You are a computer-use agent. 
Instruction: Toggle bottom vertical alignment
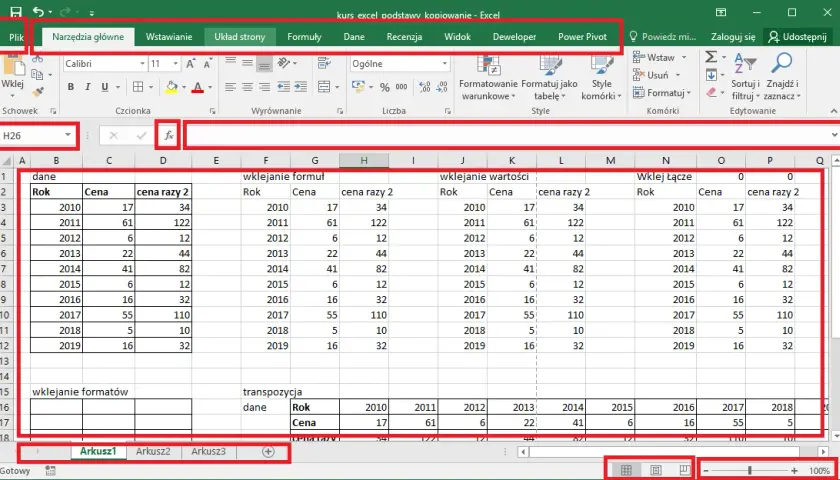pos(264,64)
